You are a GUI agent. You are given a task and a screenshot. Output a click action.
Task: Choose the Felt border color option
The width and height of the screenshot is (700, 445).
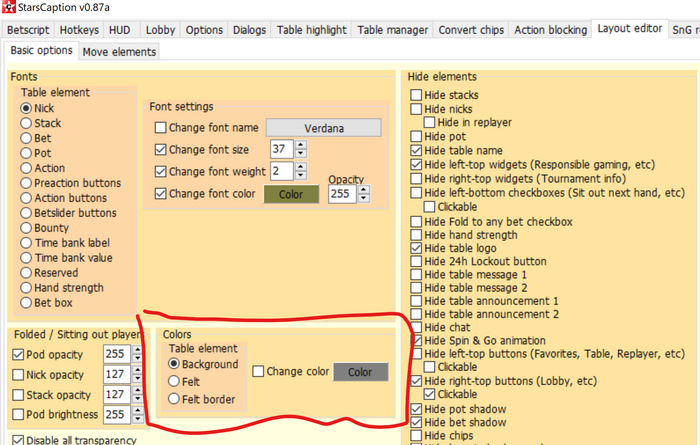click(174, 397)
